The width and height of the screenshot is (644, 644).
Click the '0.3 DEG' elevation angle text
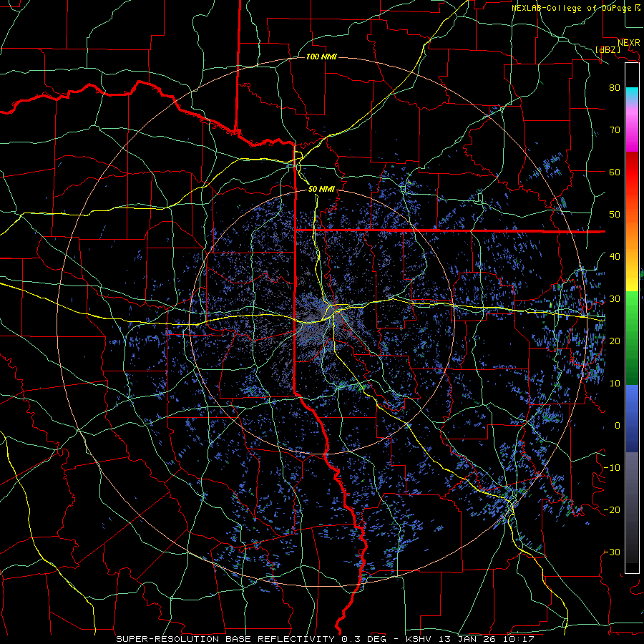(364, 639)
